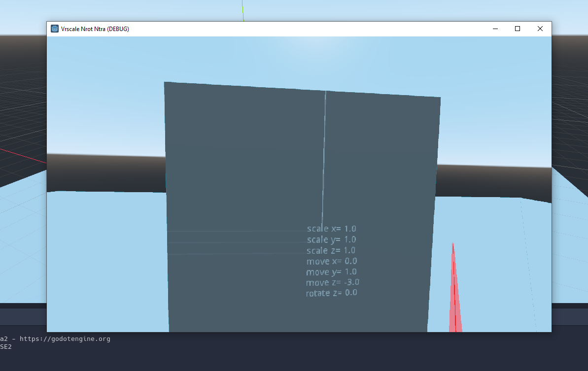The height and width of the screenshot is (371, 588).
Task: Click the maximize button of the debug window
Action: (x=517, y=29)
